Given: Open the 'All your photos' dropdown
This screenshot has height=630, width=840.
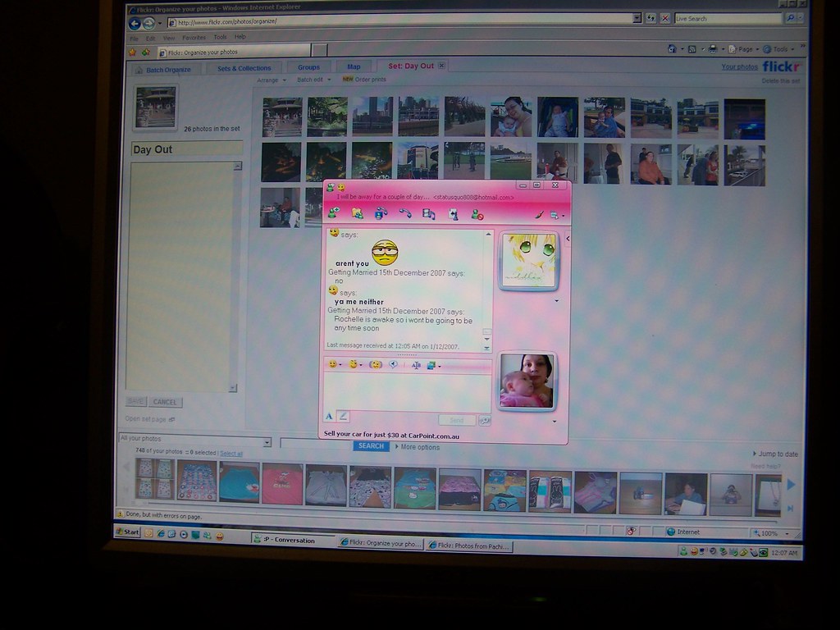Looking at the screenshot, I should point(194,439).
